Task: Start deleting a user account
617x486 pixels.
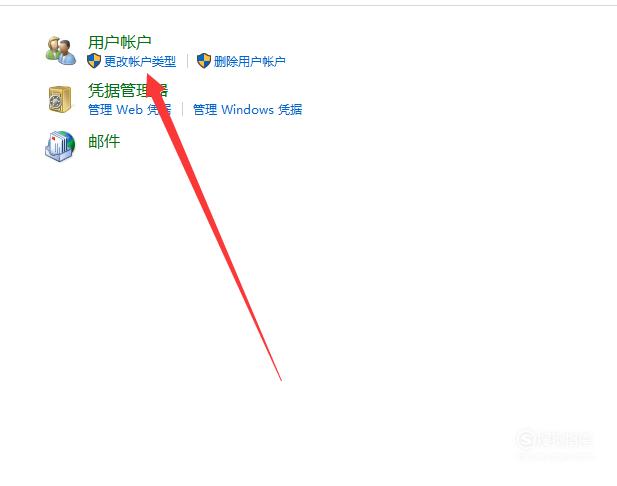Action: (x=249, y=61)
